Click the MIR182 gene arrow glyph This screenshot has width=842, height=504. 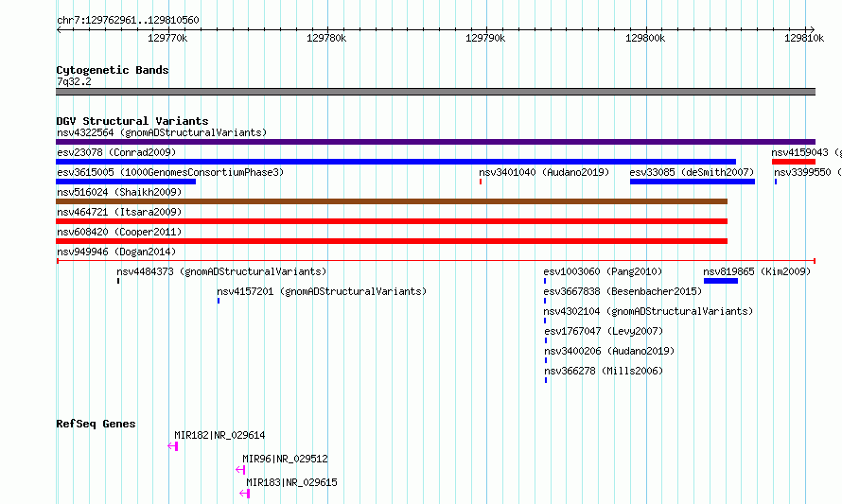172,446
